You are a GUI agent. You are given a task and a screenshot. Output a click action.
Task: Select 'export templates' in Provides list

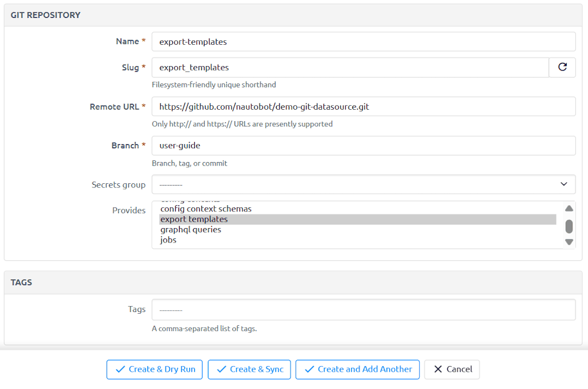point(194,219)
